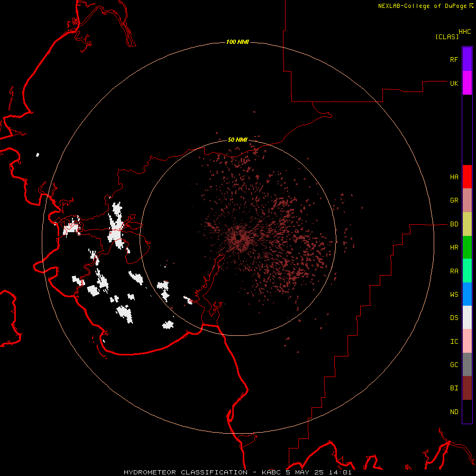Click the 5 MAY 25 date text
Viewport: 476px width, 476px height.
[305, 472]
